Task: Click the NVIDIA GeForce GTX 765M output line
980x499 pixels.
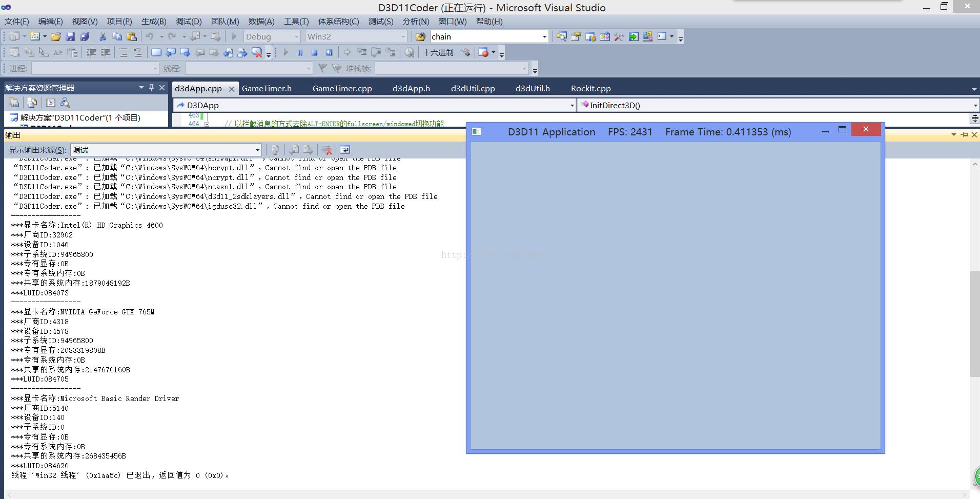Action: [83, 311]
